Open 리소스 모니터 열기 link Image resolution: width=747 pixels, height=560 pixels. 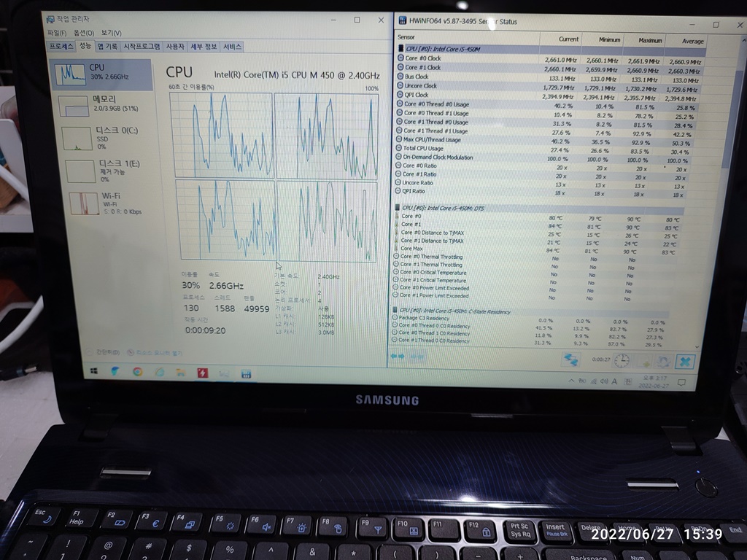[x=155, y=352]
